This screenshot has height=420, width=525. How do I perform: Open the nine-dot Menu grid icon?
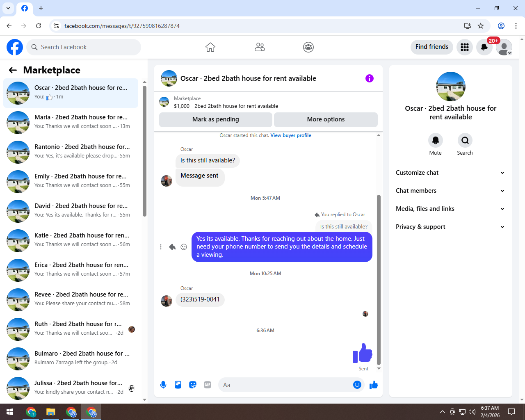(x=465, y=47)
